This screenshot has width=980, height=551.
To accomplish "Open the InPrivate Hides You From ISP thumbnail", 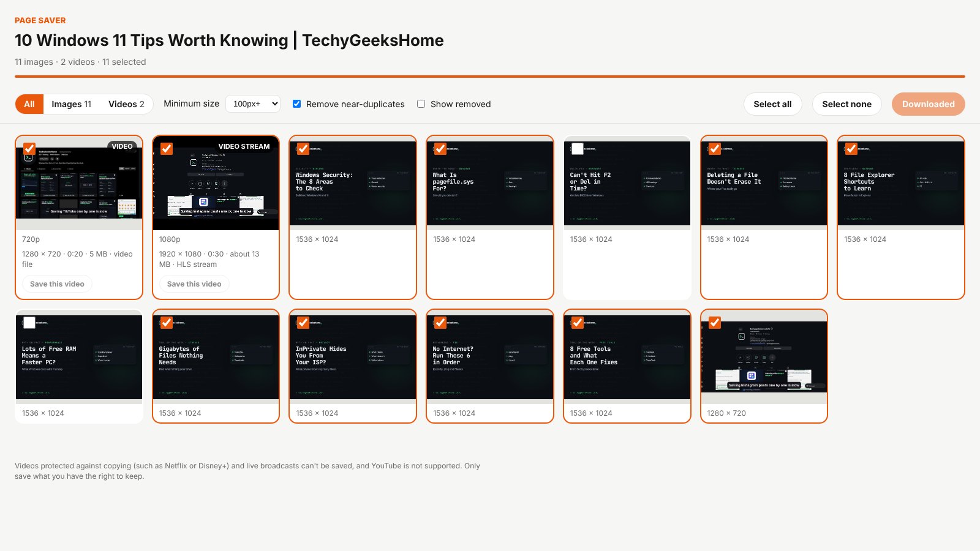I will tap(353, 357).
